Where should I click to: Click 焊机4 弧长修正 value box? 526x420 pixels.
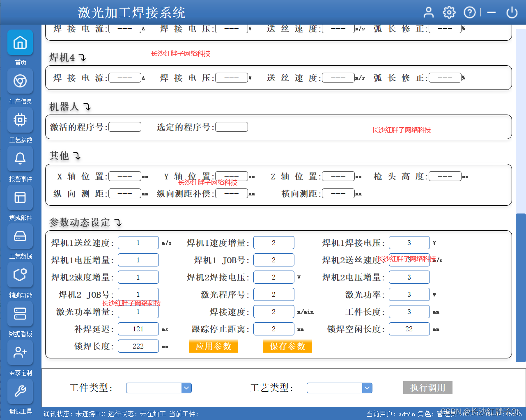pyautogui.click(x=445, y=78)
